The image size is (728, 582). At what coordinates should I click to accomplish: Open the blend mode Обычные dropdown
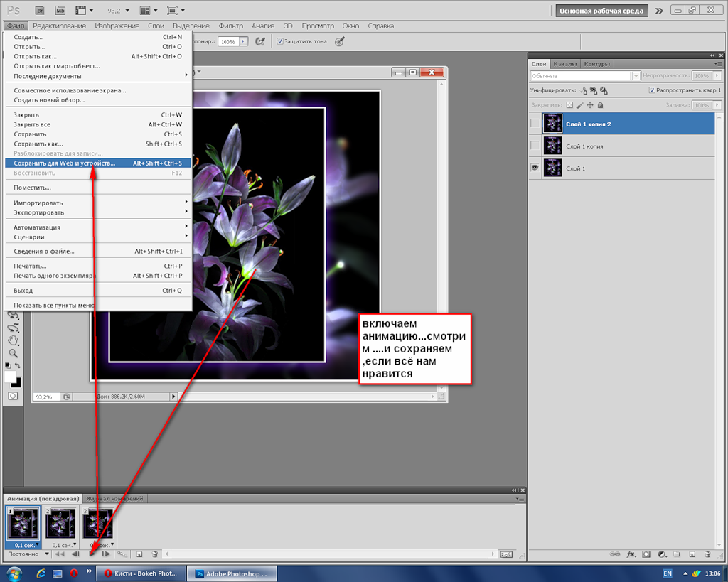[x=581, y=75]
